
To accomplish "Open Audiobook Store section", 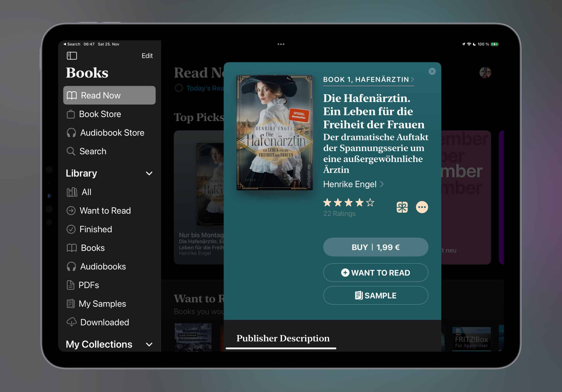I will 109,133.
